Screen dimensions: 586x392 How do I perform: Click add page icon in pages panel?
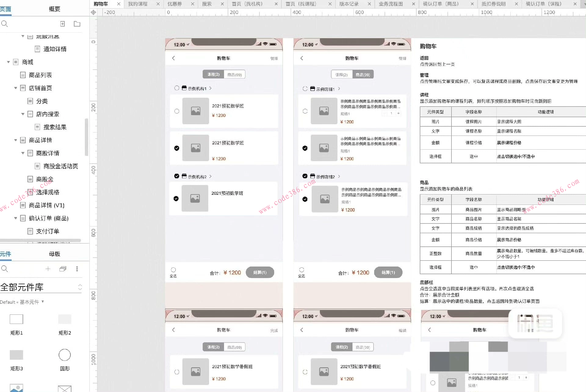(63, 24)
